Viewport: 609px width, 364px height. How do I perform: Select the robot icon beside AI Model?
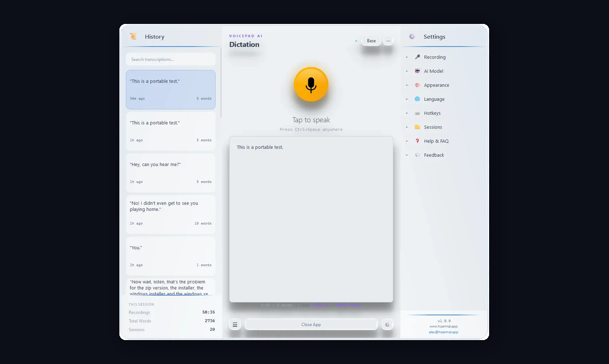(418, 71)
